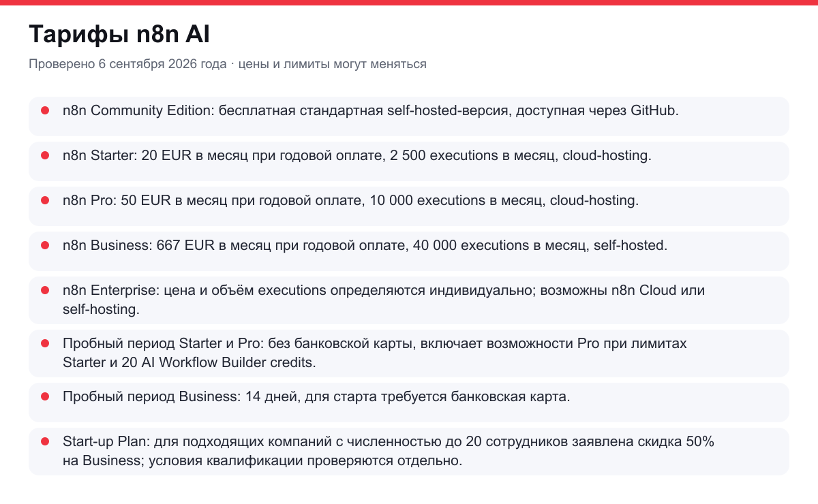This screenshot has width=818, height=504.
Task: Click the "Пробный период Business: 14 дней" row
Action: (409, 403)
